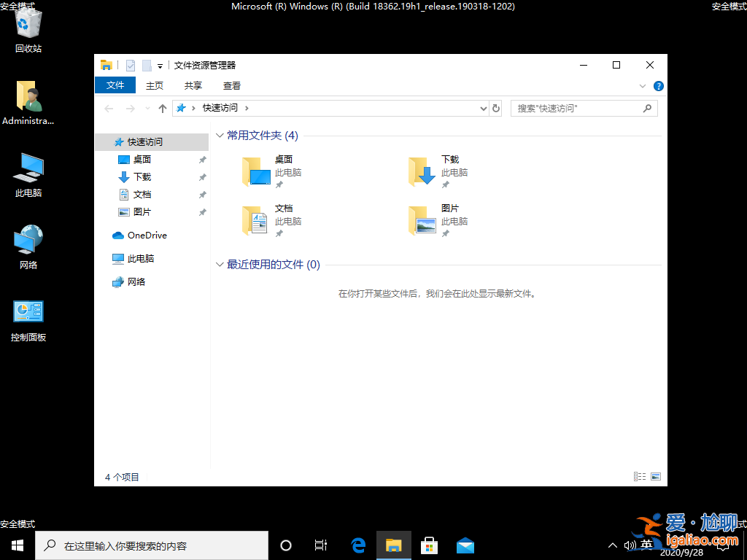747x560 pixels.
Task: Click inside the 搜索"快速访问" search box
Action: [576, 108]
